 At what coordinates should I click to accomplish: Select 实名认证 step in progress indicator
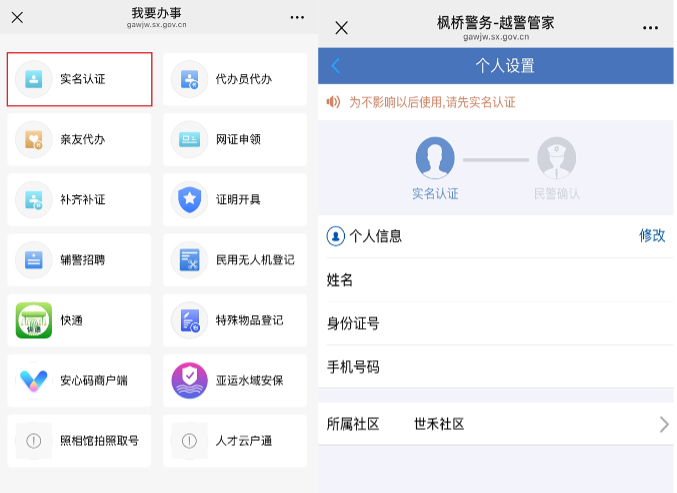click(435, 160)
